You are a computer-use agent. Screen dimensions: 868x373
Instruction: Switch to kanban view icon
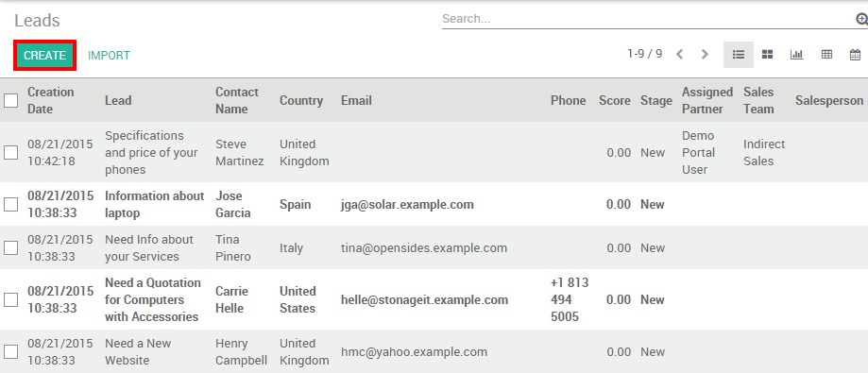click(x=767, y=55)
